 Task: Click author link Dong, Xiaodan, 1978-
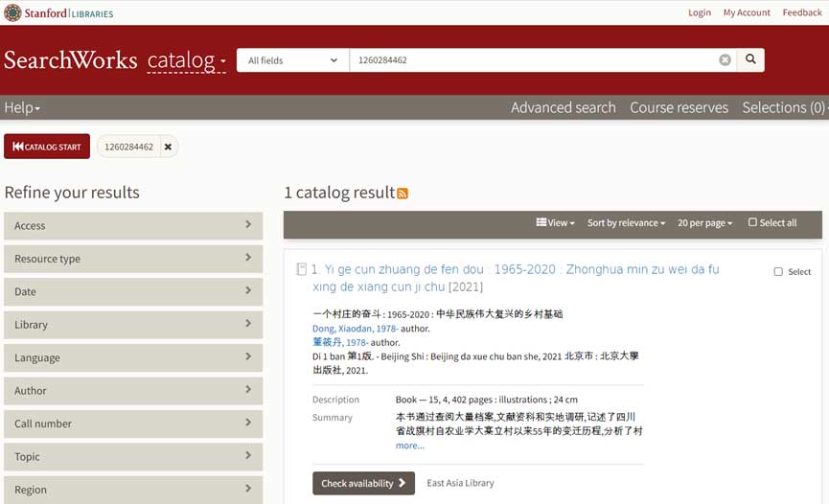pyautogui.click(x=356, y=329)
